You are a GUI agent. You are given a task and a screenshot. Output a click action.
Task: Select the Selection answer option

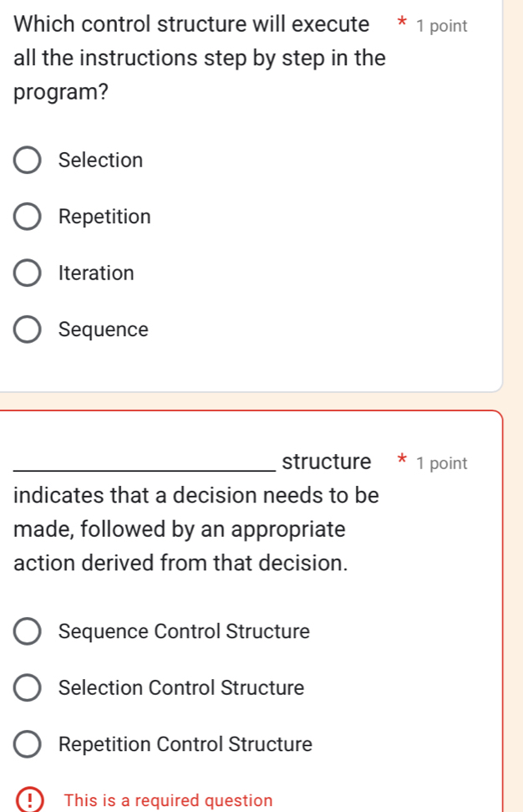(x=26, y=160)
